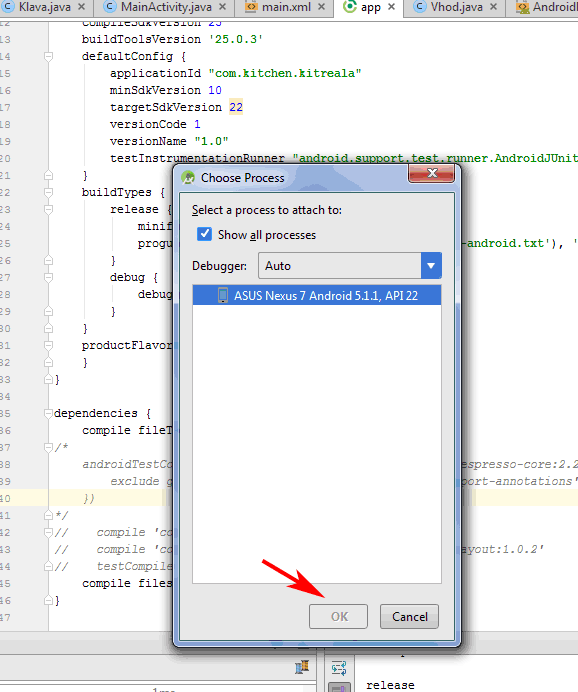Click the buildToolsVersion keyword
The height and width of the screenshot is (692, 578).
point(141,39)
